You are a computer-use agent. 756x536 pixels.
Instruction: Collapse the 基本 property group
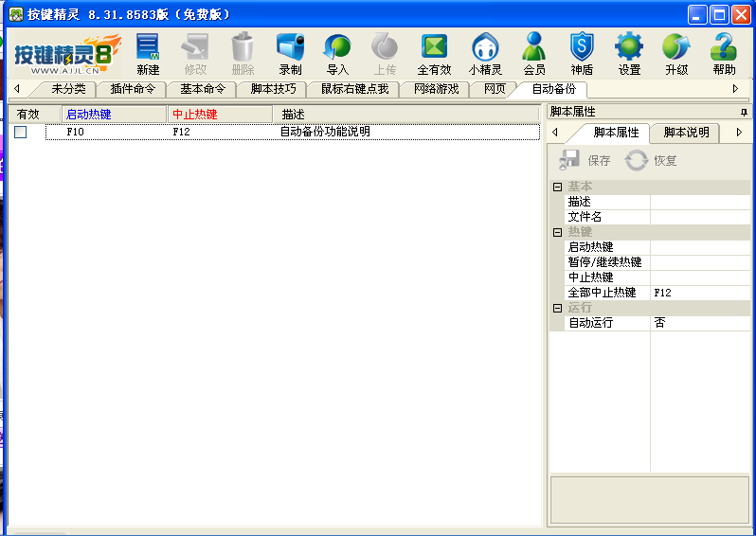click(x=557, y=187)
